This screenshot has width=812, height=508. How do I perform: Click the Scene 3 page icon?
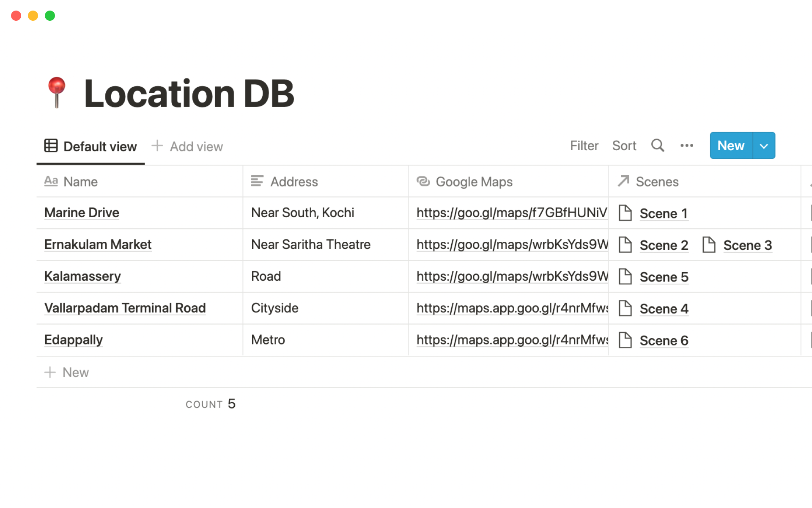(x=709, y=245)
